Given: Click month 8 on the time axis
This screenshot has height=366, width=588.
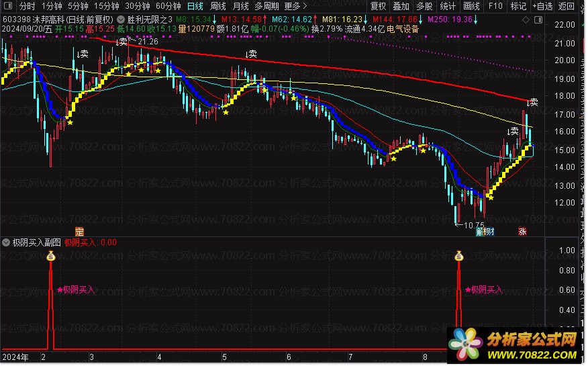Looking at the screenshot, I should (426, 357).
